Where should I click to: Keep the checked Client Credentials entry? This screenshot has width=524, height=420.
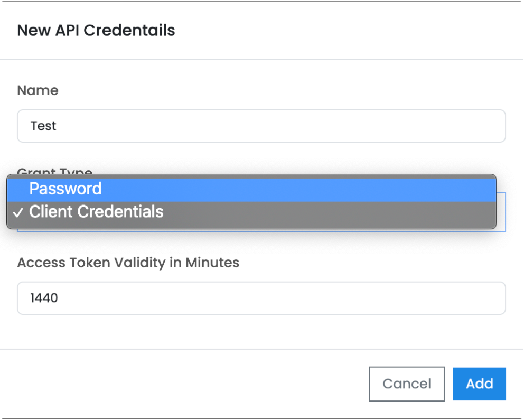click(251, 212)
